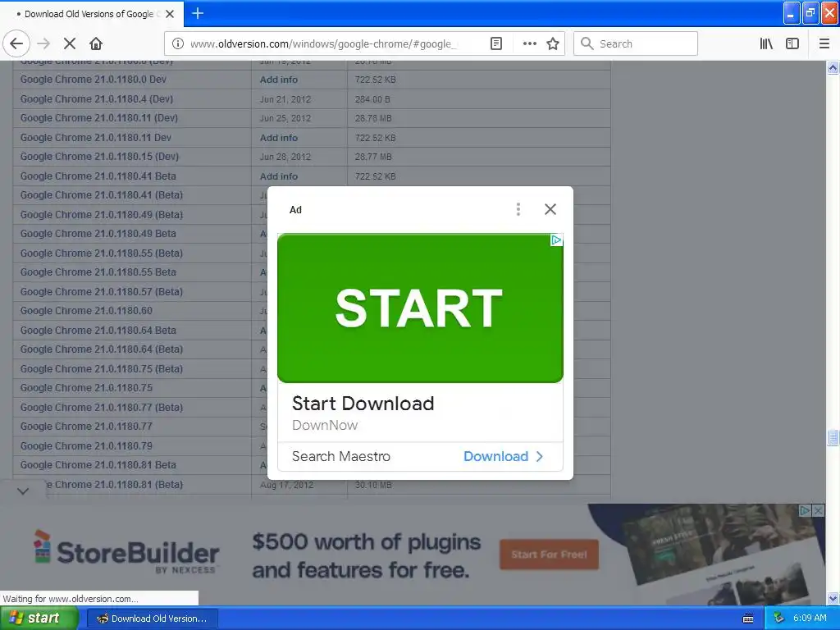
Task: Toggle reader view icon
Action: [x=496, y=43]
